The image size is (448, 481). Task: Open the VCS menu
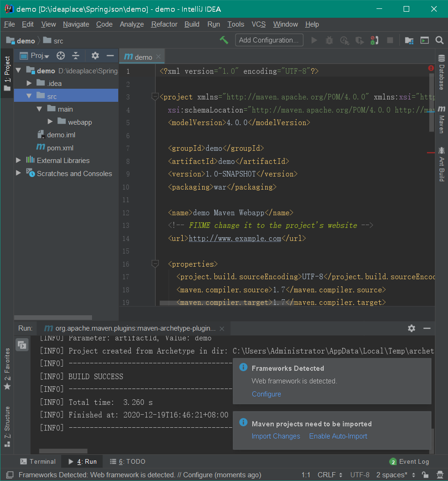pyautogui.click(x=258, y=24)
